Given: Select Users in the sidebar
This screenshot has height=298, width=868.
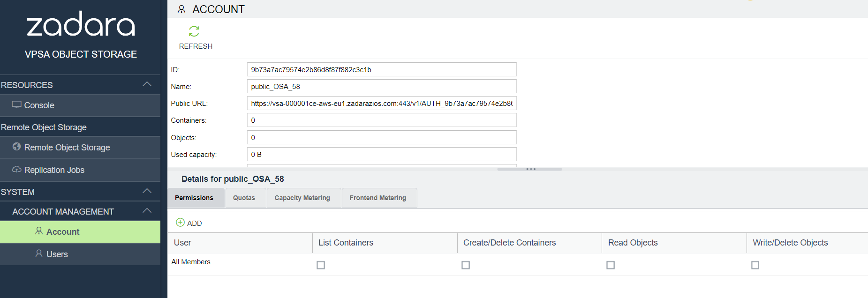Looking at the screenshot, I should (80, 254).
